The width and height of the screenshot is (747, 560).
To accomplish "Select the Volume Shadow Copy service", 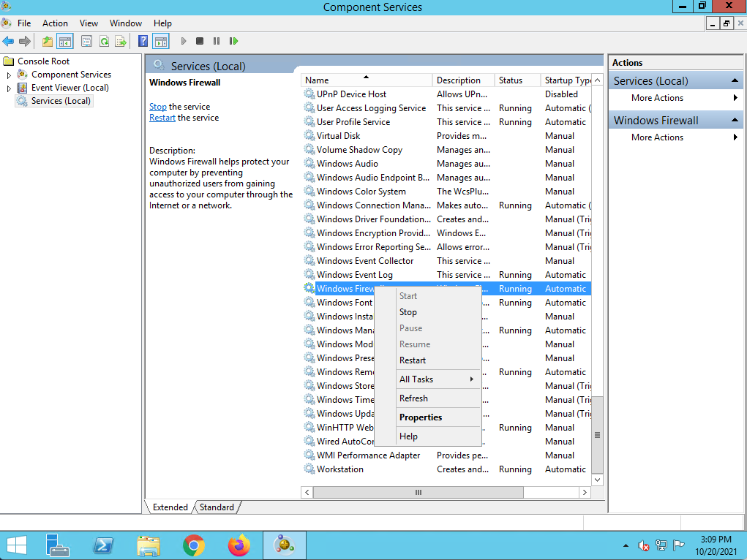I will click(x=447, y=150).
